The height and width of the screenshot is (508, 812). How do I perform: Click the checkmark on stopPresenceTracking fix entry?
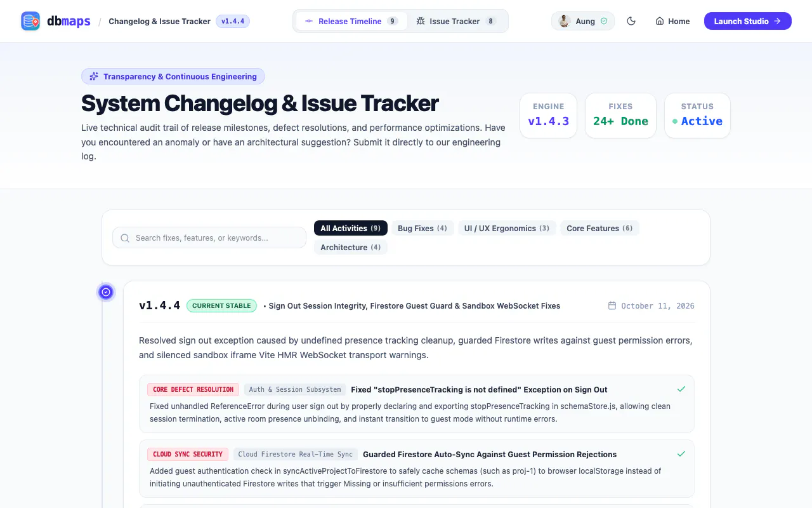click(681, 389)
